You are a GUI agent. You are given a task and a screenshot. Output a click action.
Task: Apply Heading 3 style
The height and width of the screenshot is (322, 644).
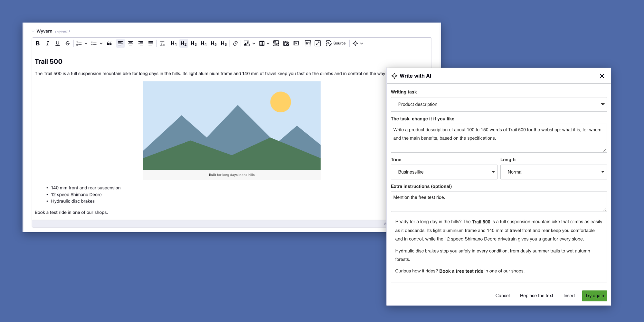click(x=194, y=43)
